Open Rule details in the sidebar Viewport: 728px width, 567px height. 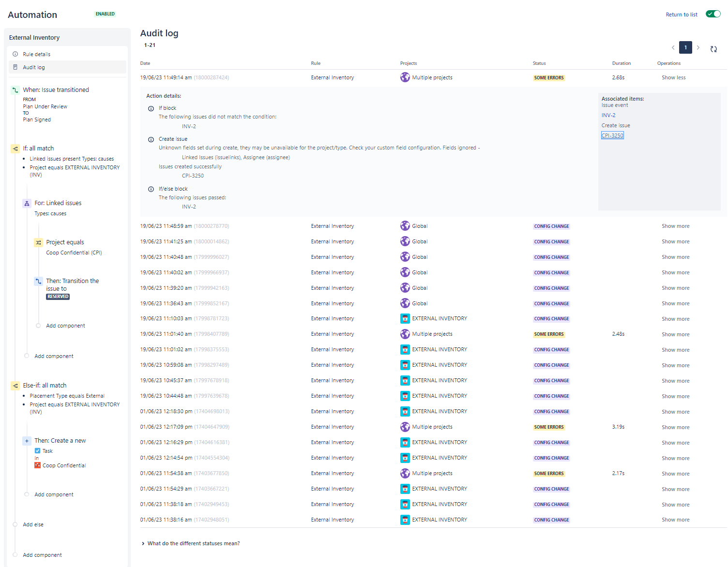tap(35, 54)
